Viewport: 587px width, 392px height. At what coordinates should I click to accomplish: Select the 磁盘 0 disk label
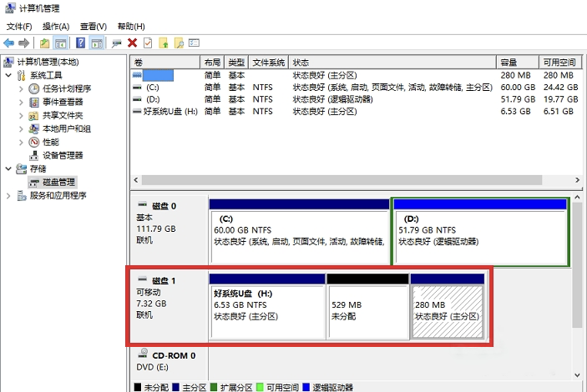click(x=169, y=230)
